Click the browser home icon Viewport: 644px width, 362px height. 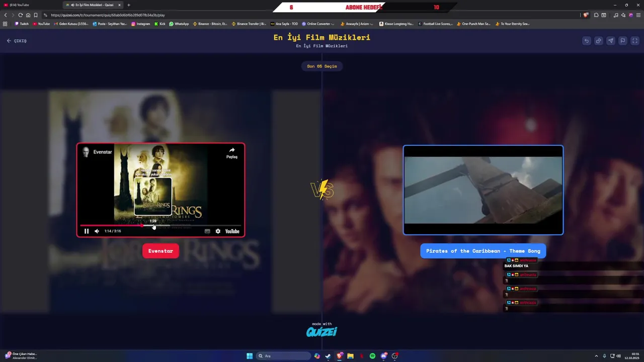[28, 15]
